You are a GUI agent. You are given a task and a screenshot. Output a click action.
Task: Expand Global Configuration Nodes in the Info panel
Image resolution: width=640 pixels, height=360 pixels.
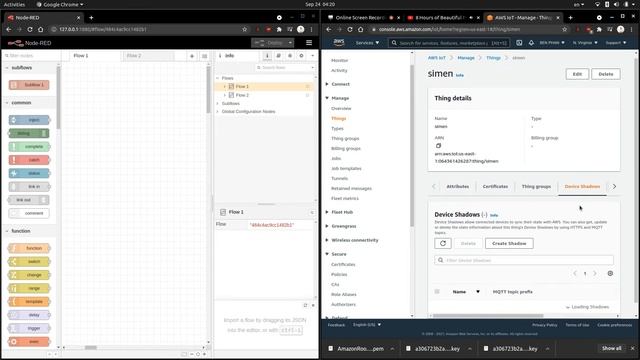[218, 111]
